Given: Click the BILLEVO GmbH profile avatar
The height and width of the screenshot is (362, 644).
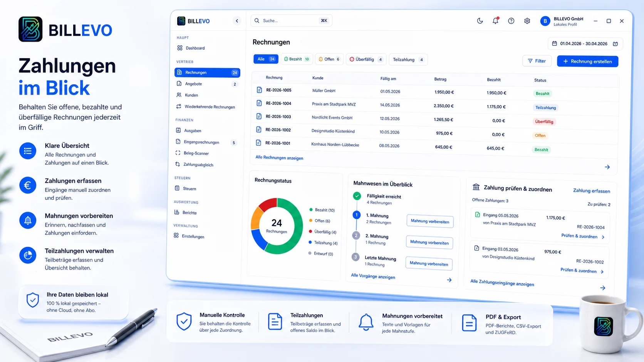Looking at the screenshot, I should pos(545,21).
